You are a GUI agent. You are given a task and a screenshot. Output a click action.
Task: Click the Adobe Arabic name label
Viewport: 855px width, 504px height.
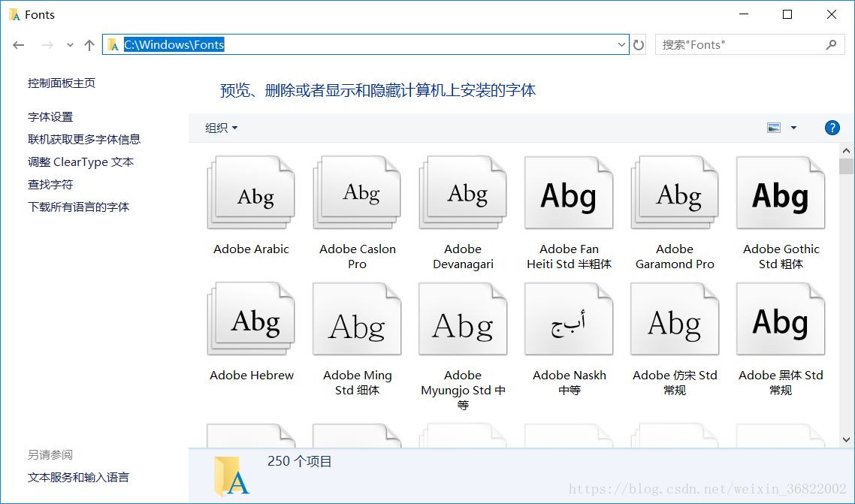[252, 249]
